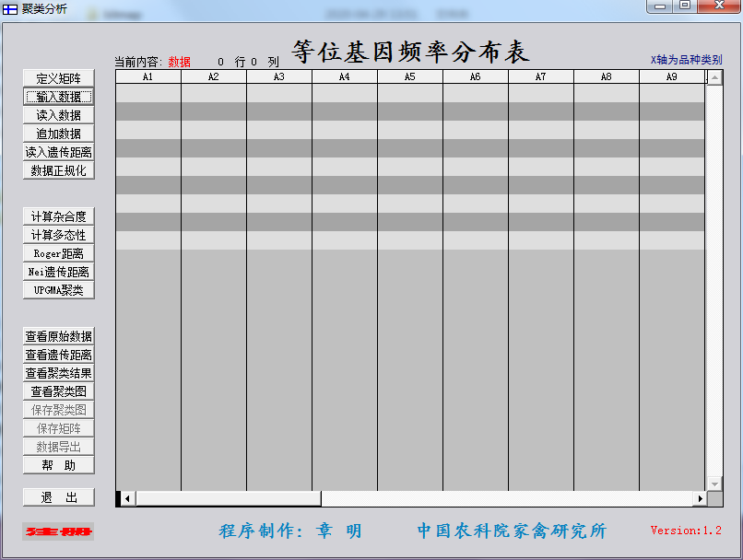Compute Roger距离
Screen dimensions: 743x560
[59, 253]
